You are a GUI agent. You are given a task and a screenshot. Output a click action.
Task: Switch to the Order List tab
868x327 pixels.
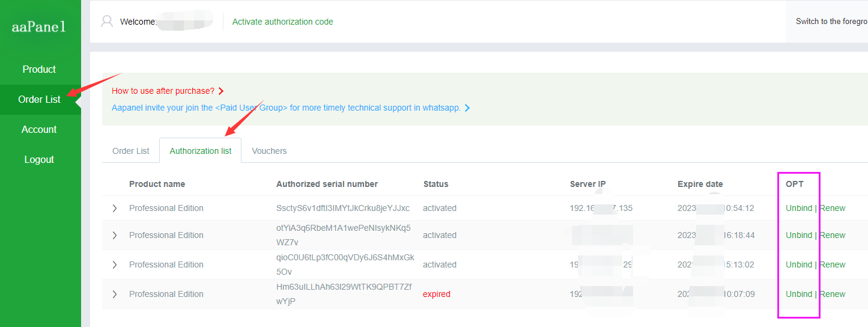click(x=130, y=151)
